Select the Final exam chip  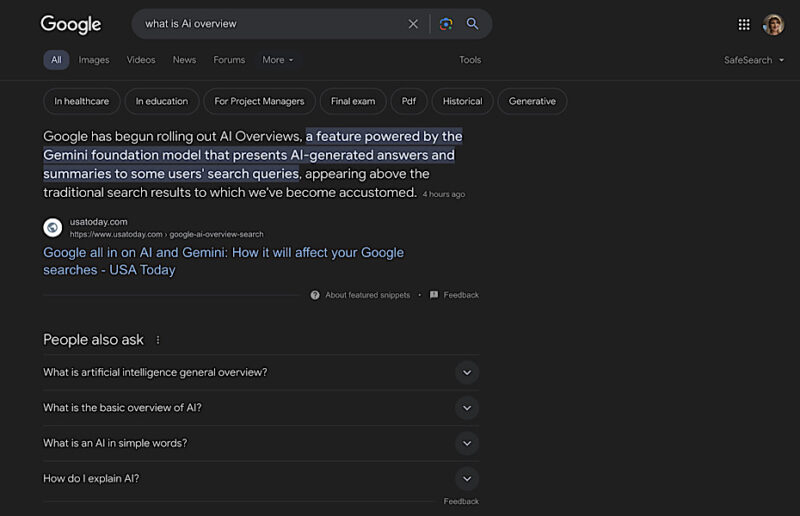[353, 101]
